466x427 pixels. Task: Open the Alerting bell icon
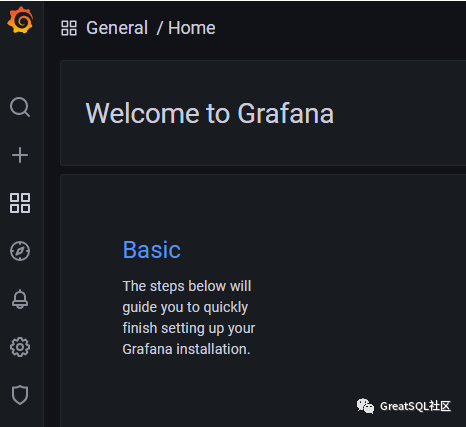point(20,299)
